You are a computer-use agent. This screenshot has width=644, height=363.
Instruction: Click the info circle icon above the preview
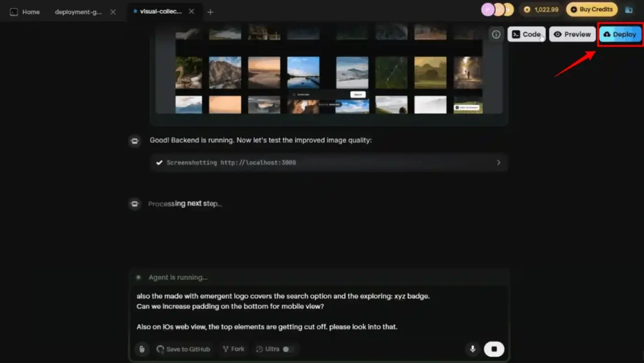[496, 35]
